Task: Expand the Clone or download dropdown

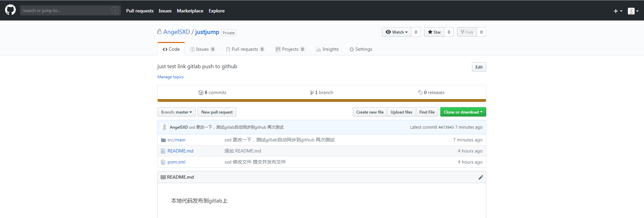Action: (x=463, y=112)
